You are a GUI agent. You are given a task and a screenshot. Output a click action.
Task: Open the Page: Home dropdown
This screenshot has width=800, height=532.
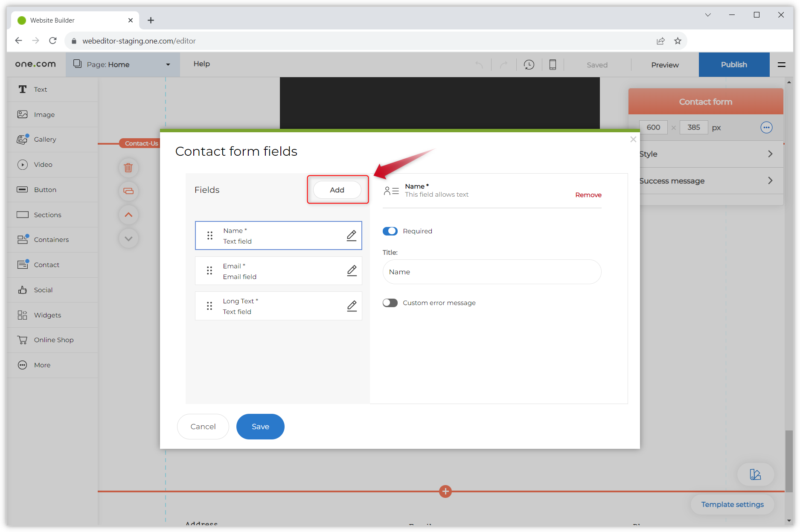(x=122, y=65)
